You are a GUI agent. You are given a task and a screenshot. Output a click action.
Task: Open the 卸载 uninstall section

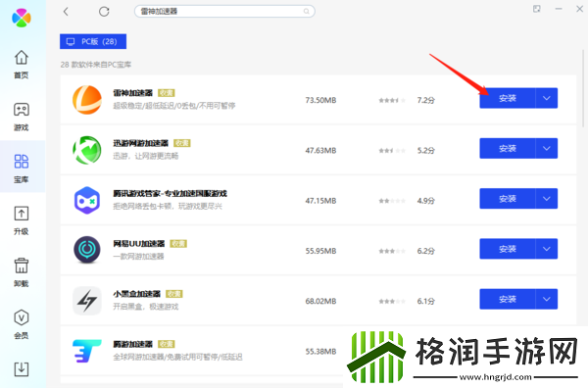(22, 272)
